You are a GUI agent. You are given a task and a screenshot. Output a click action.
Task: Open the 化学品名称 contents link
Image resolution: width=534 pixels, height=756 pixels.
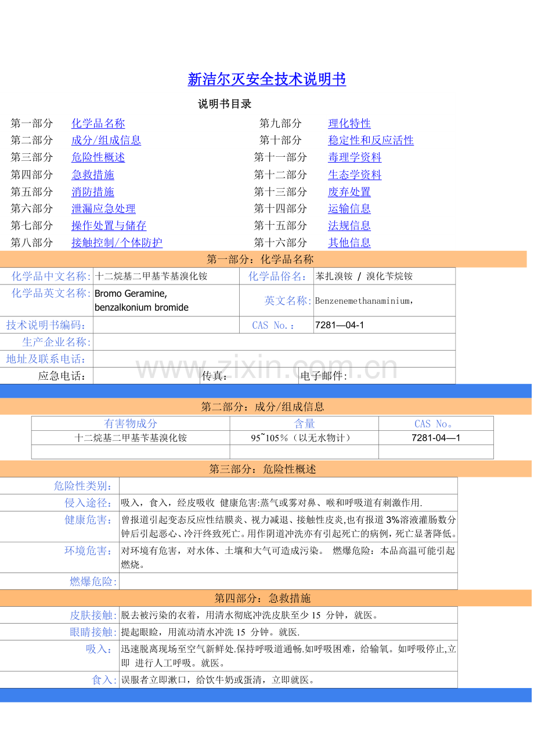98,124
